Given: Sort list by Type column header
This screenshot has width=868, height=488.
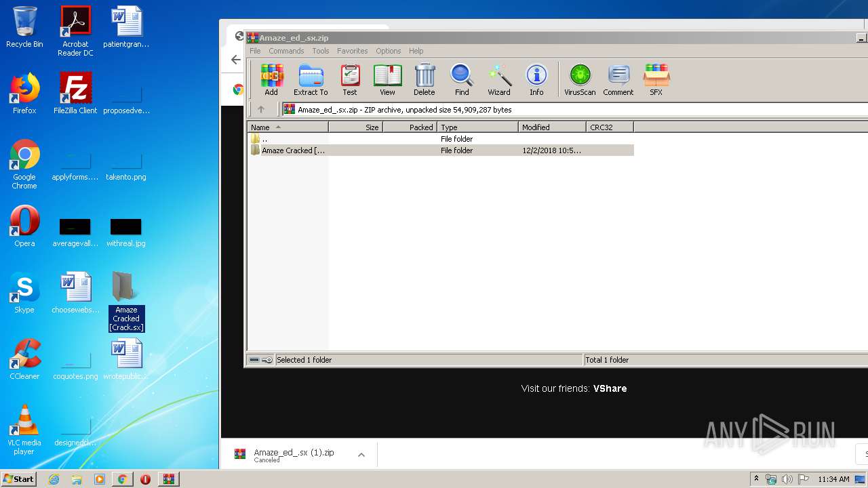Looking at the screenshot, I should (x=478, y=127).
